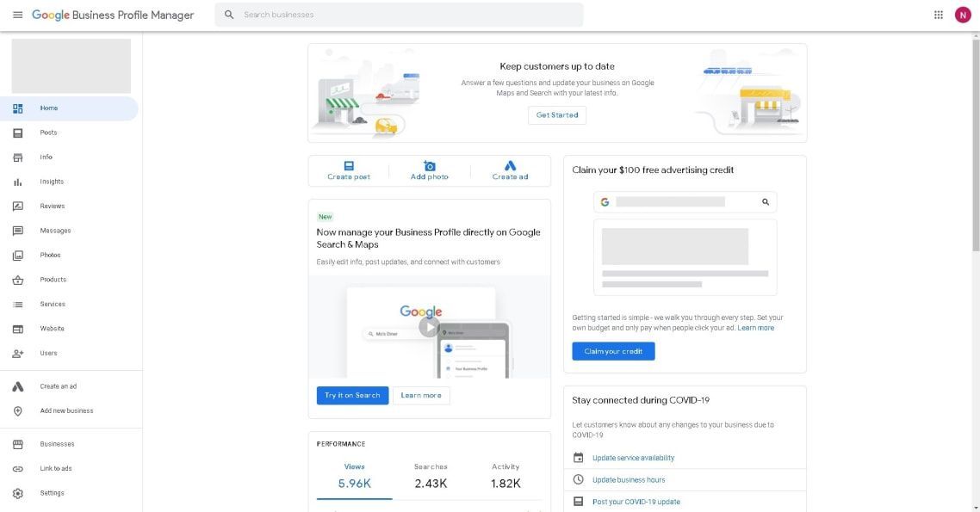Click the Create an ad Google Ads icon
The width and height of the screenshot is (980, 512).
coord(17,386)
